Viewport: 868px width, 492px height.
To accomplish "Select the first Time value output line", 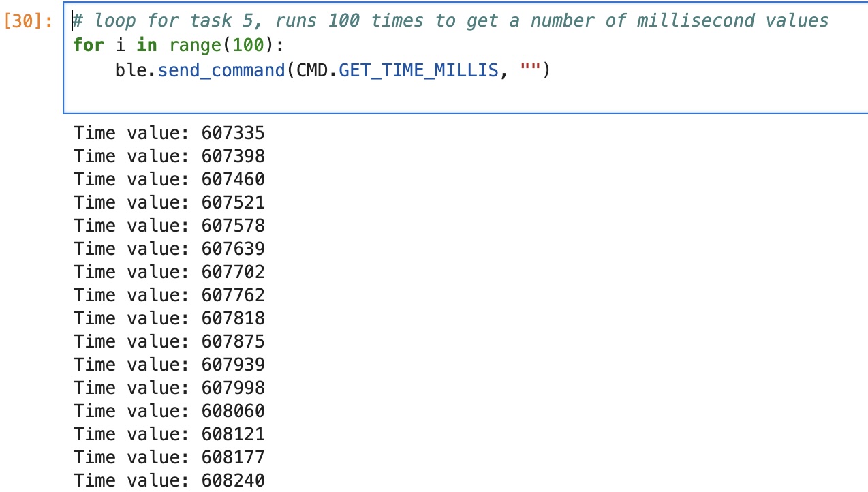I will (x=169, y=133).
